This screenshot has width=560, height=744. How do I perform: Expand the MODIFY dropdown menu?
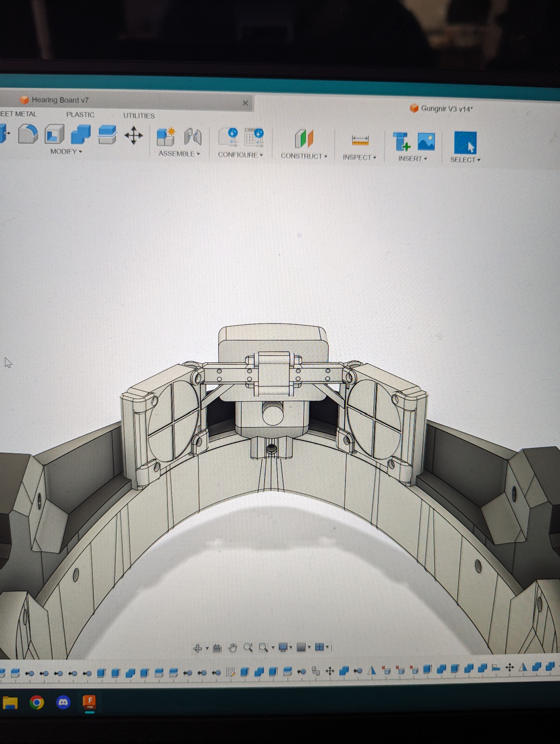coord(66,152)
